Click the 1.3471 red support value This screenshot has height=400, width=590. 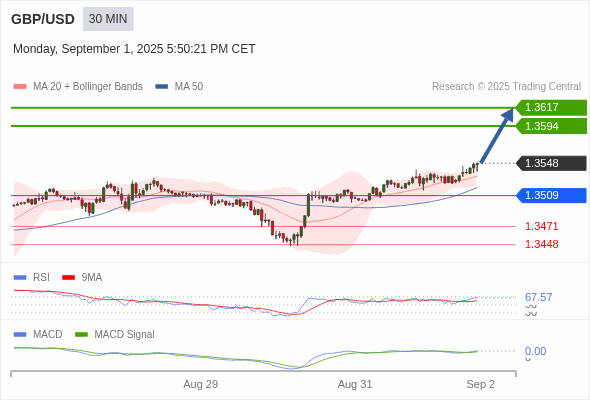coord(541,226)
